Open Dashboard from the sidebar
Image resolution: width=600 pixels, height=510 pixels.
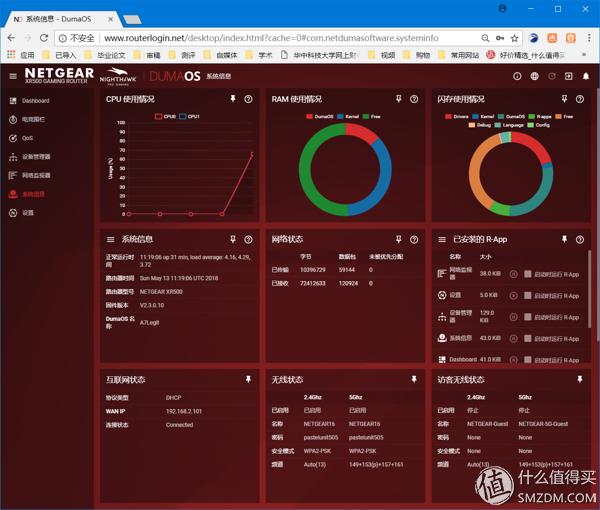pos(29,101)
